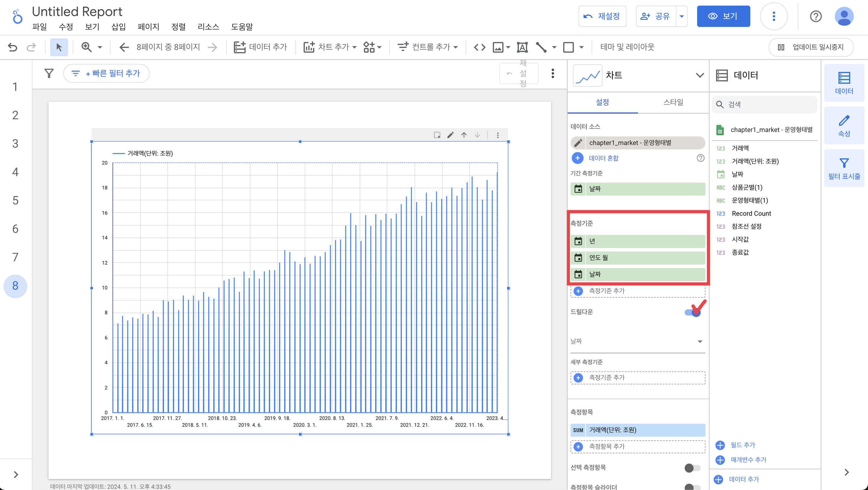Enable the 선택 측정항목 toggle

click(692, 468)
